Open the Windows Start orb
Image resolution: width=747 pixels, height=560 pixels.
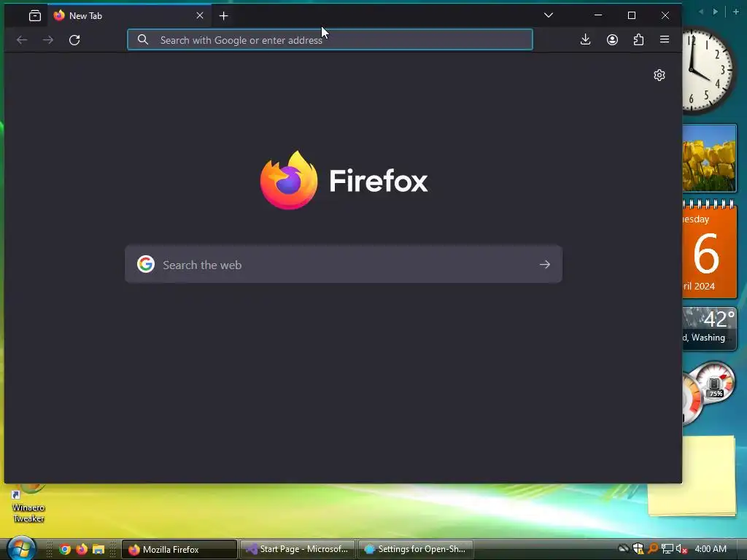(21, 548)
